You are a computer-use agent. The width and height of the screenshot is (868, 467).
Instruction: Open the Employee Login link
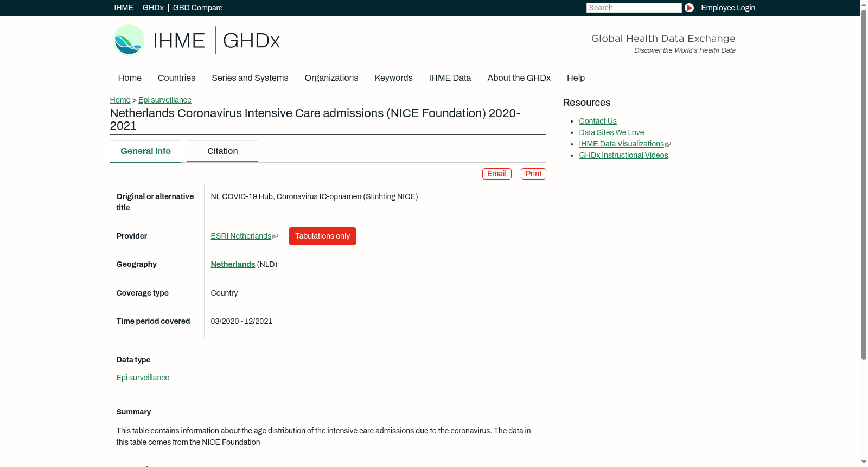point(728,8)
